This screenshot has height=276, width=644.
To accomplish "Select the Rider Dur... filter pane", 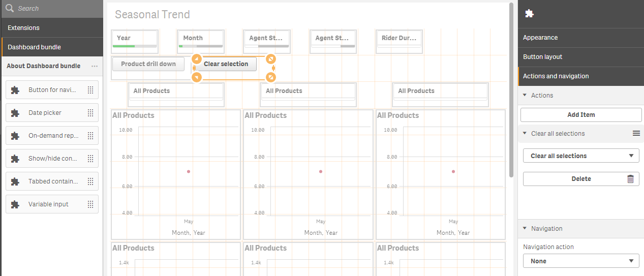I will tap(400, 41).
